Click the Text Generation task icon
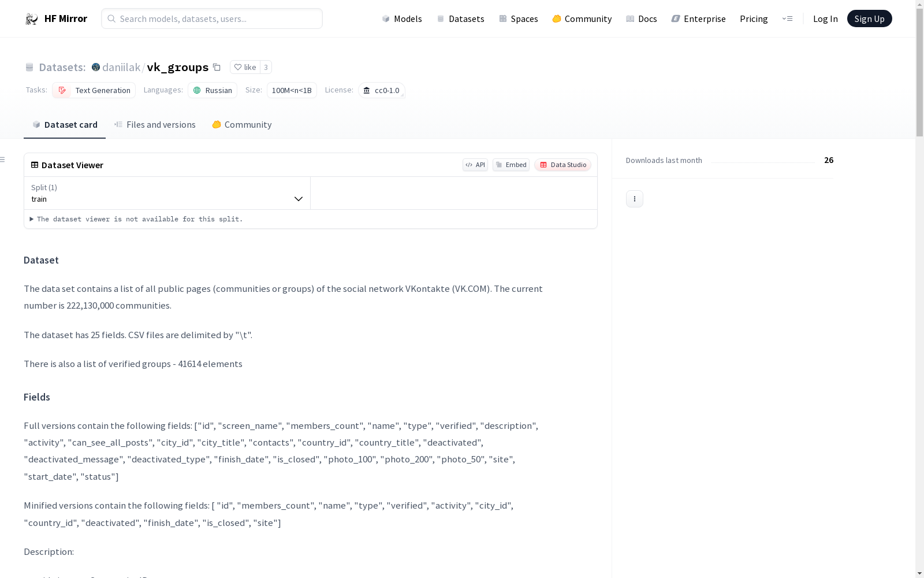This screenshot has height=578, width=924. pos(62,90)
